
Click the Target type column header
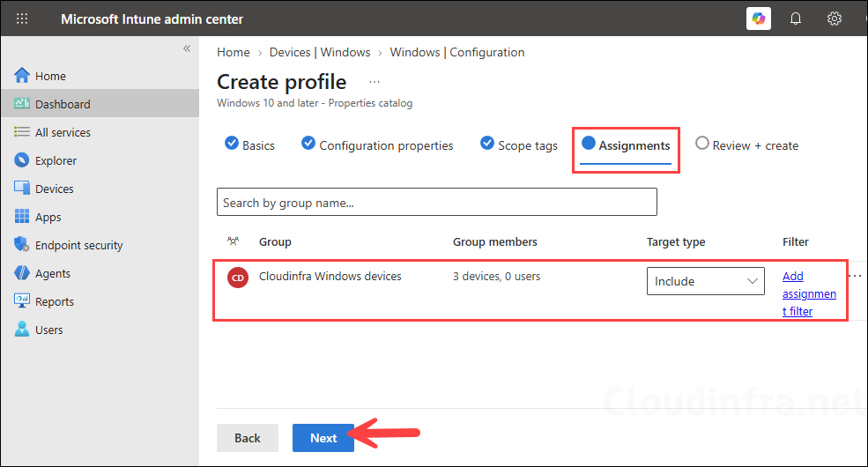point(676,241)
